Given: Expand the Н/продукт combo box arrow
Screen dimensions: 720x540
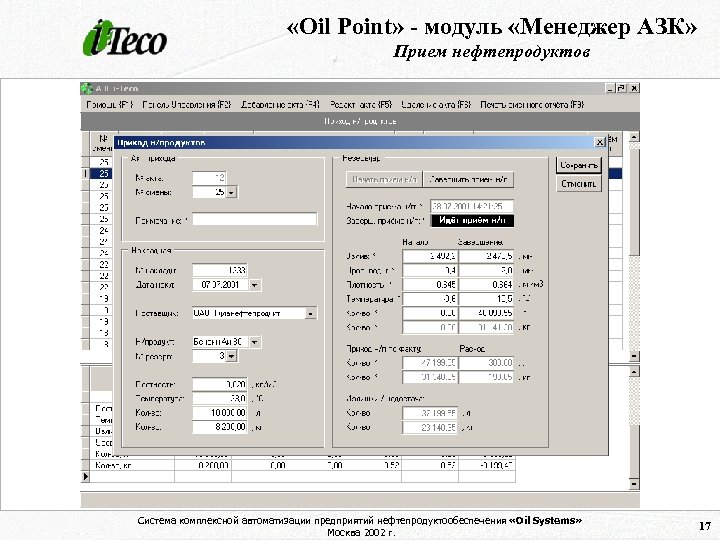Looking at the screenshot, I should pyautogui.click(x=254, y=342).
